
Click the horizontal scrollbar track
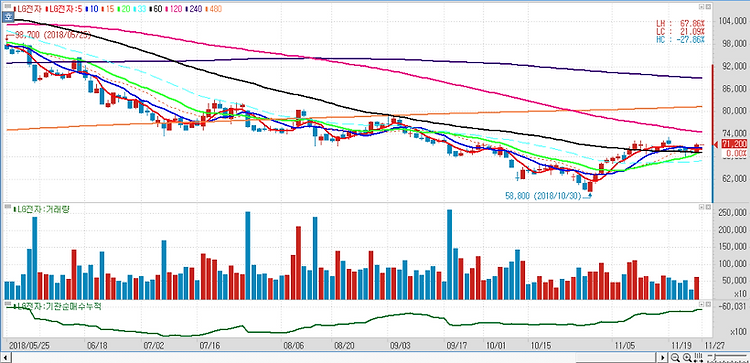334,358
